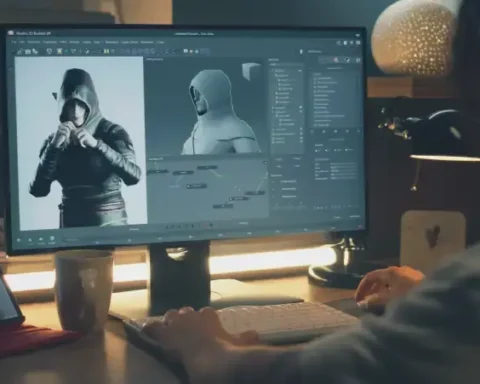The width and height of the screenshot is (480, 384).
Task: Click the padlock icon in the main toolbar
Action: tap(20, 52)
